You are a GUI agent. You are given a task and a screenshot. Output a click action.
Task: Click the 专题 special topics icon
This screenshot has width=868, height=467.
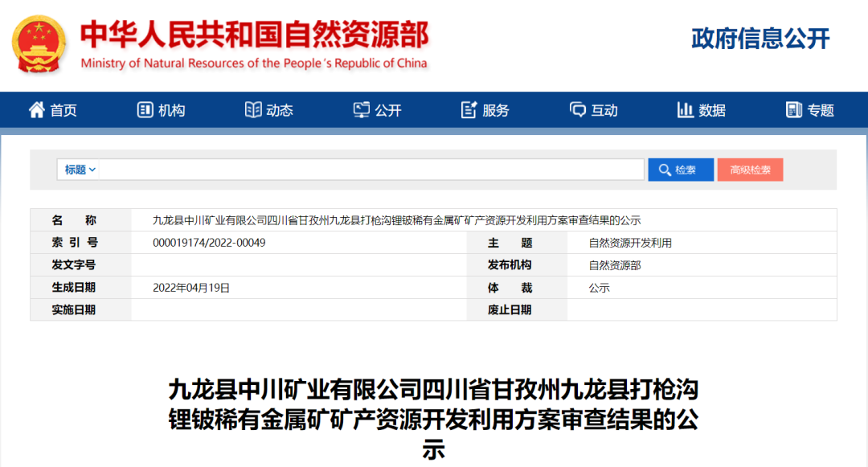(794, 110)
